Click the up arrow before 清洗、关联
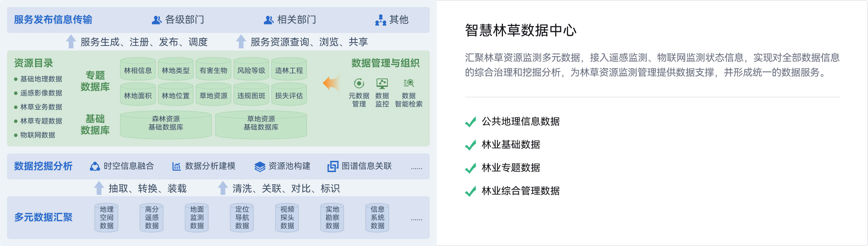The width and height of the screenshot is (868, 246). (x=223, y=188)
